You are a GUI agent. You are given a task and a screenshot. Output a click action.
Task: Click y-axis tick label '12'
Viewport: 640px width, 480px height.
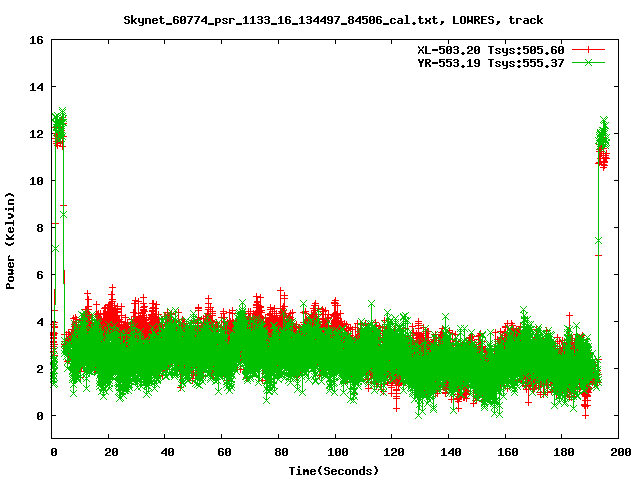pyautogui.click(x=36, y=134)
